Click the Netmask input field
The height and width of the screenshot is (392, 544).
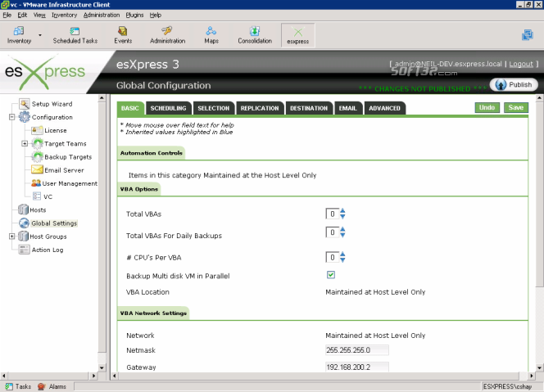click(x=357, y=350)
